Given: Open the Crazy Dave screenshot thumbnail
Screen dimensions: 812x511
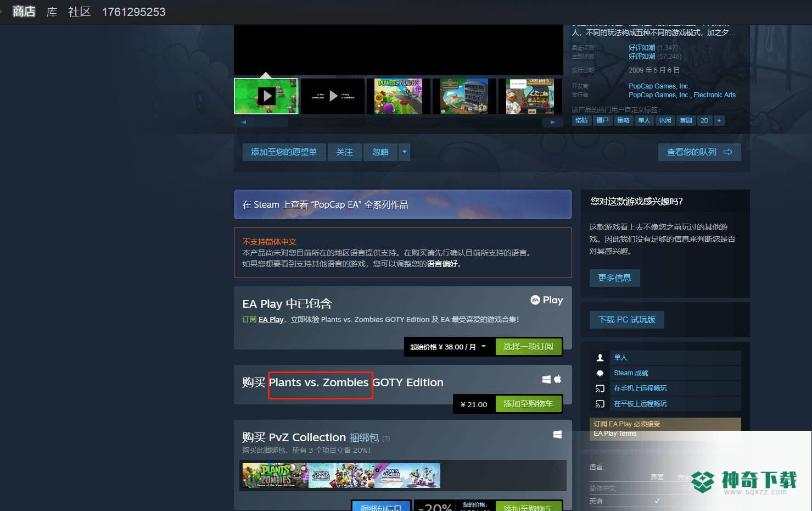Looking at the screenshot, I should [x=530, y=96].
